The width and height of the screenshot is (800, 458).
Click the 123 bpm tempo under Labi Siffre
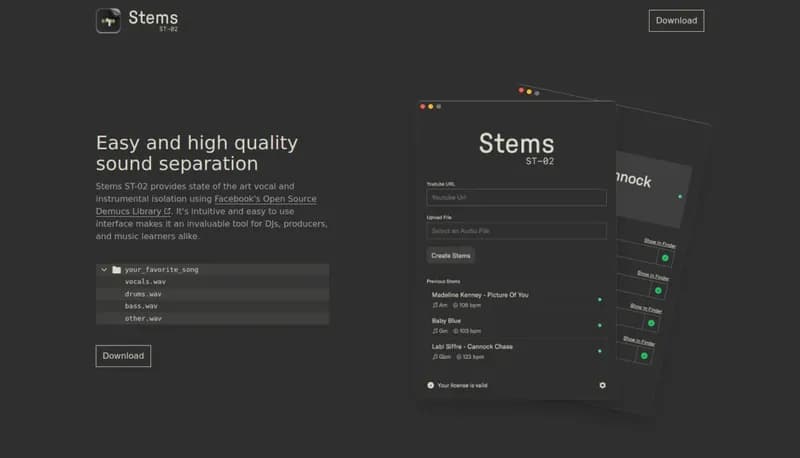(x=470, y=357)
